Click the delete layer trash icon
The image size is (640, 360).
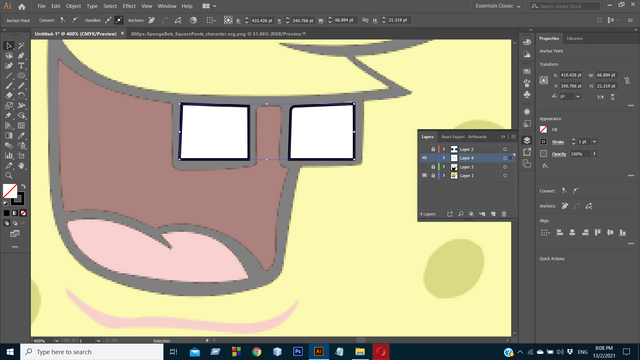(504, 214)
